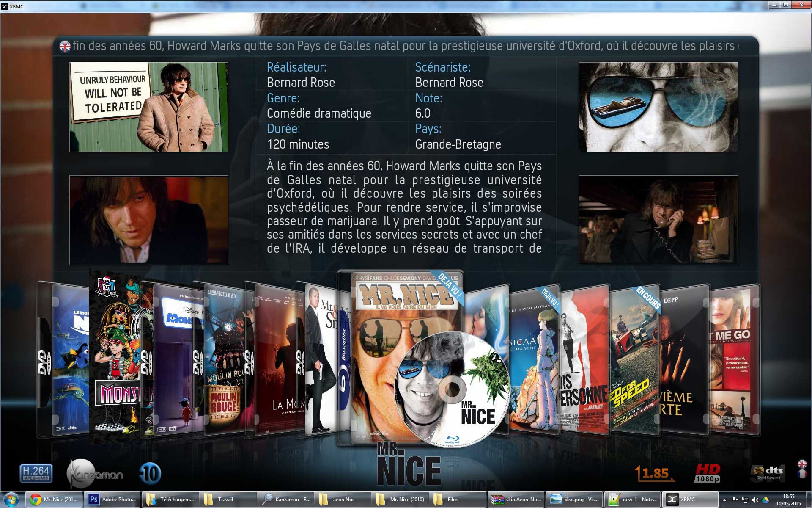Click the HD 1080p resolution badge
The width and height of the screenshot is (812, 508).
point(708,474)
